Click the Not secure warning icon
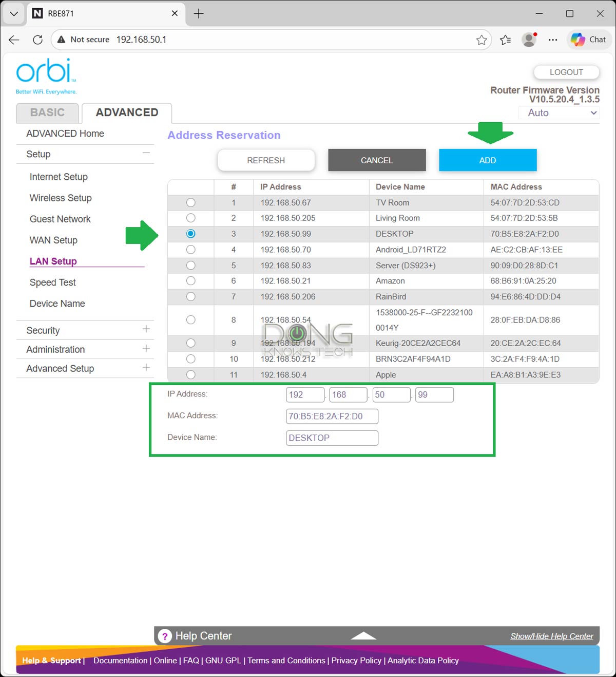Screen dimensions: 616x677 (61, 39)
